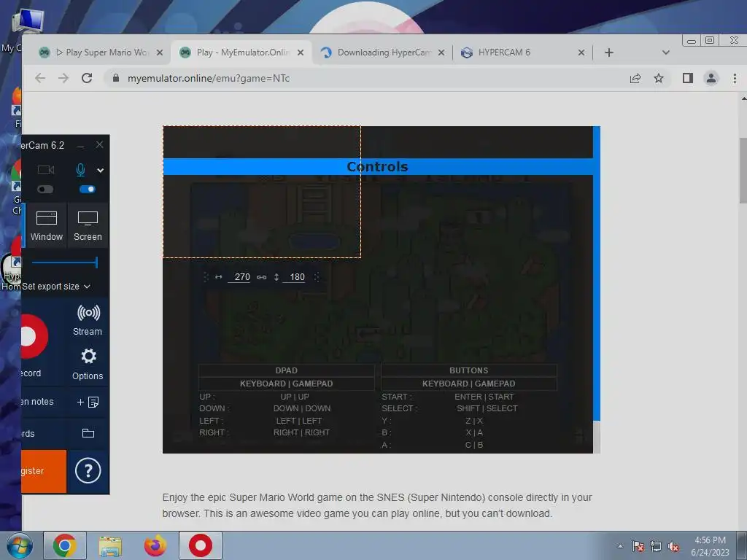Bookmark this page with the star icon

point(659,78)
